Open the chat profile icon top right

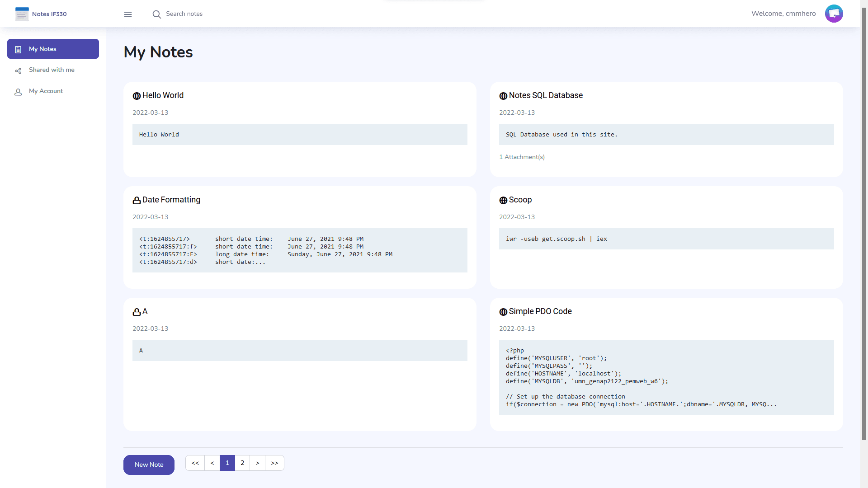(x=834, y=13)
